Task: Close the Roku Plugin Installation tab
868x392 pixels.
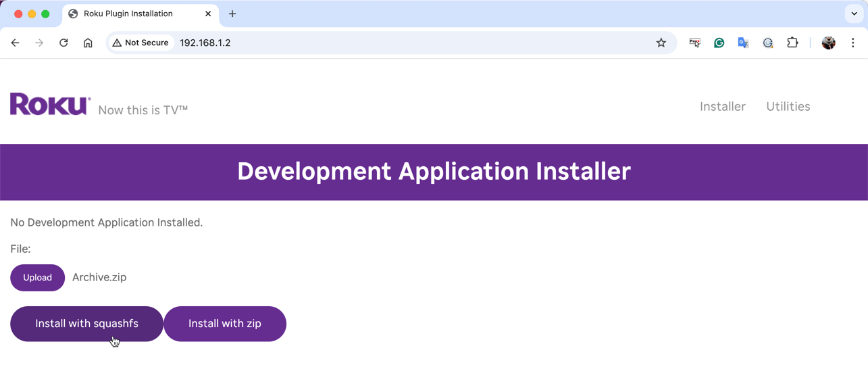Action: tap(208, 14)
